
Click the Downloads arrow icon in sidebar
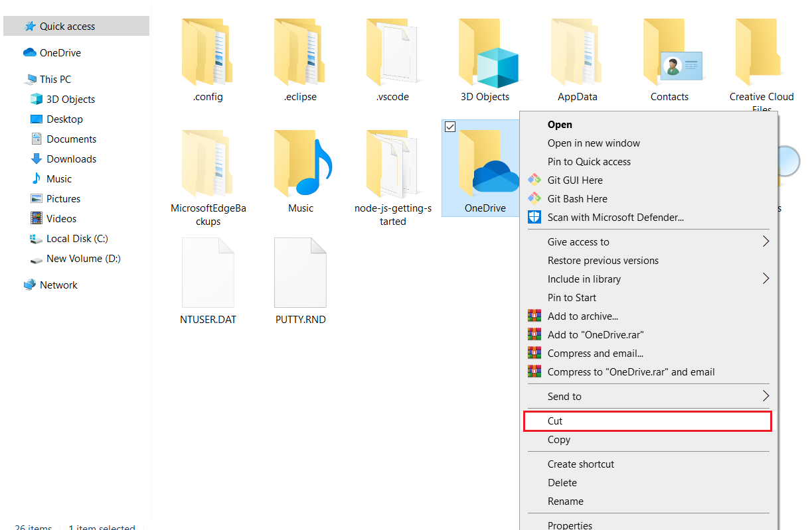point(37,159)
